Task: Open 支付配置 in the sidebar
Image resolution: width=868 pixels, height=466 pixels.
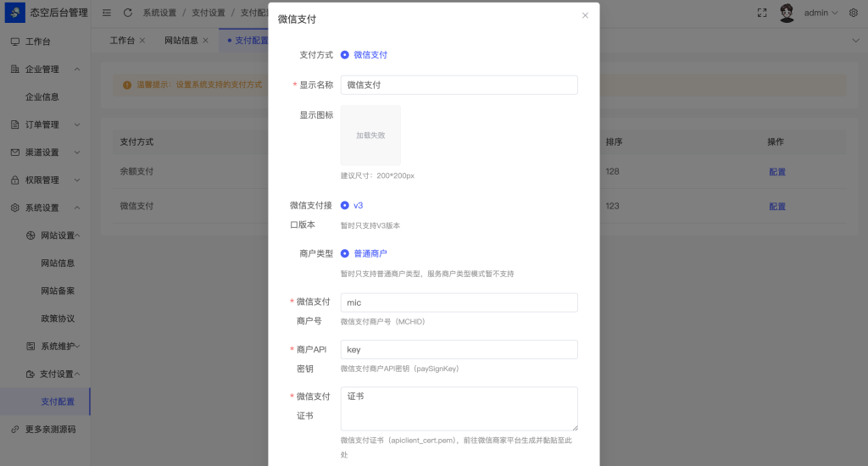Action: [58, 402]
